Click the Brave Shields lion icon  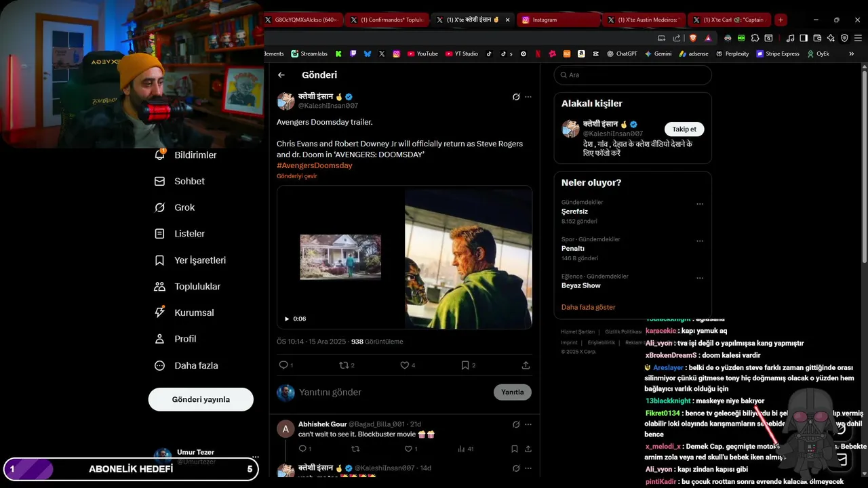coord(693,38)
